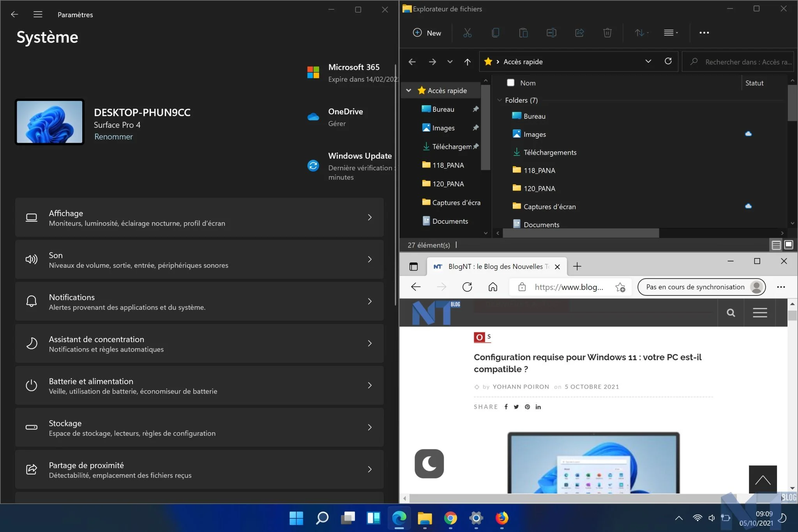Click the Refresh icon beside the Accès rapide address bar
The height and width of the screenshot is (532, 798).
(668, 61)
